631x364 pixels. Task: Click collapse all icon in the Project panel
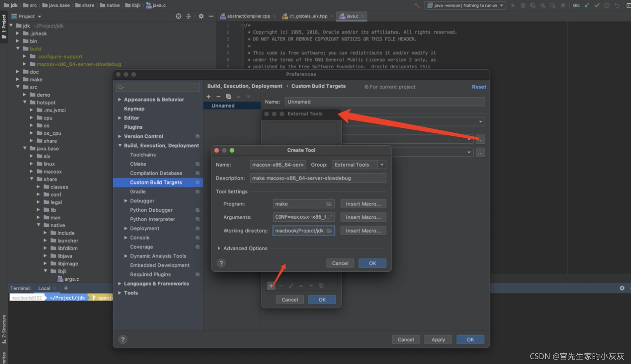click(189, 16)
